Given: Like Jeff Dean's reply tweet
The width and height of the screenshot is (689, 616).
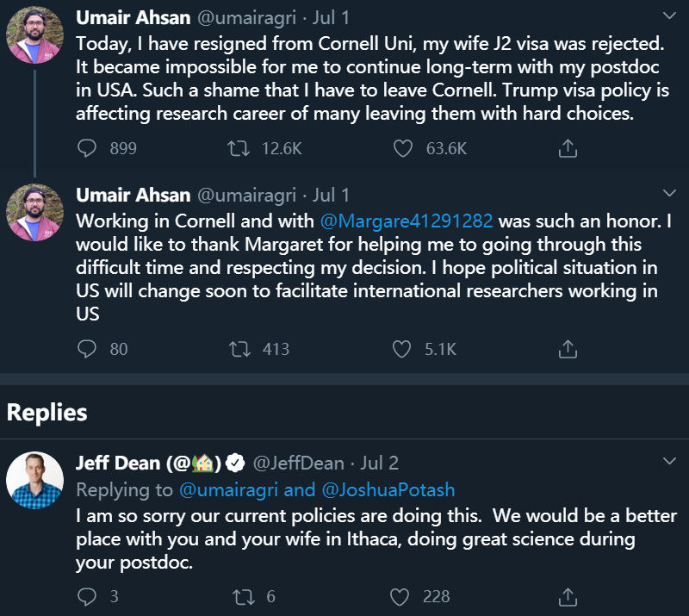Looking at the screenshot, I should click(402, 596).
